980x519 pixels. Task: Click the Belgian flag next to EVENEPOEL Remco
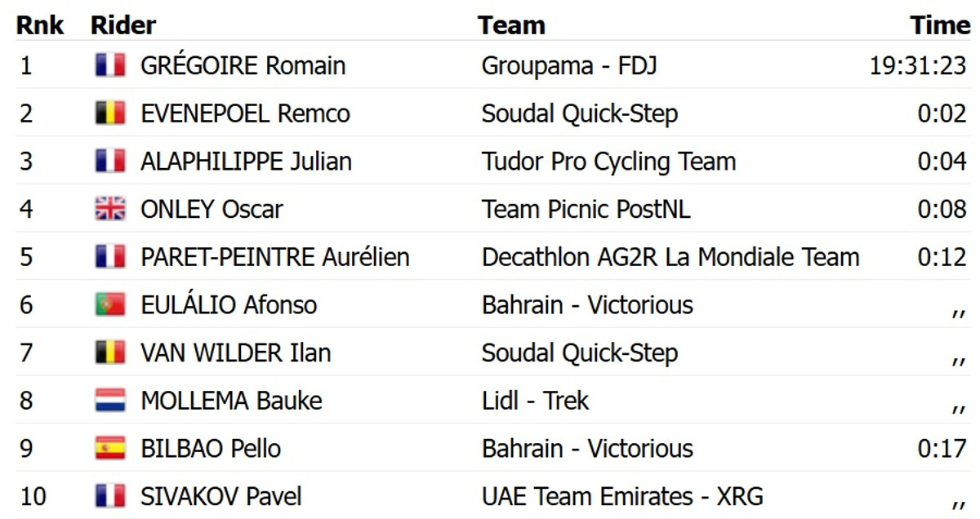110,113
